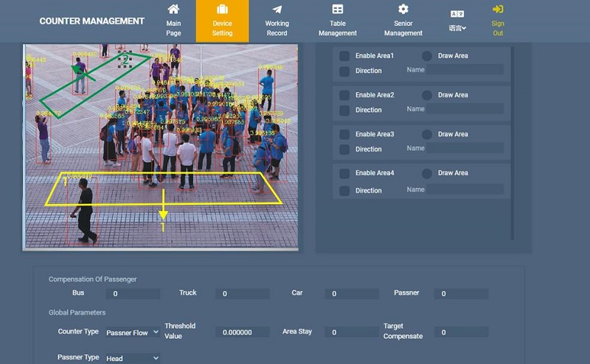Select Draw Area radio for Area3
Screen dimensions: 590x364
(x=427, y=134)
